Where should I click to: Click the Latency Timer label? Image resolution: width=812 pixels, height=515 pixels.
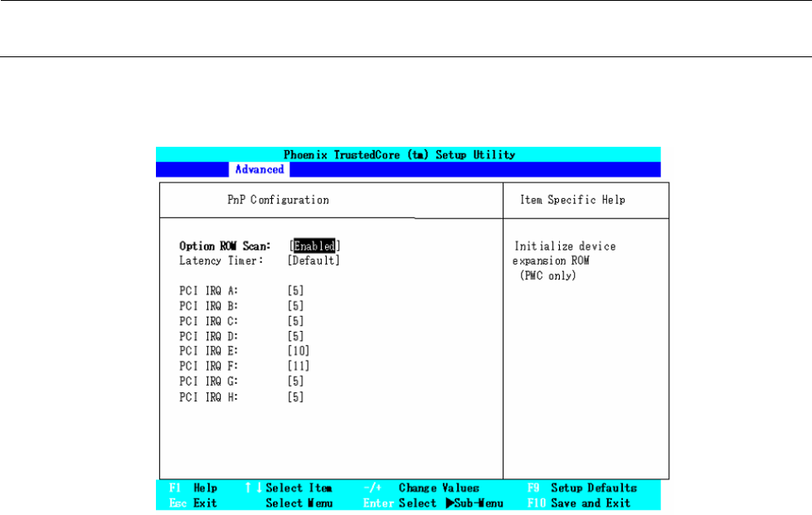tap(221, 261)
